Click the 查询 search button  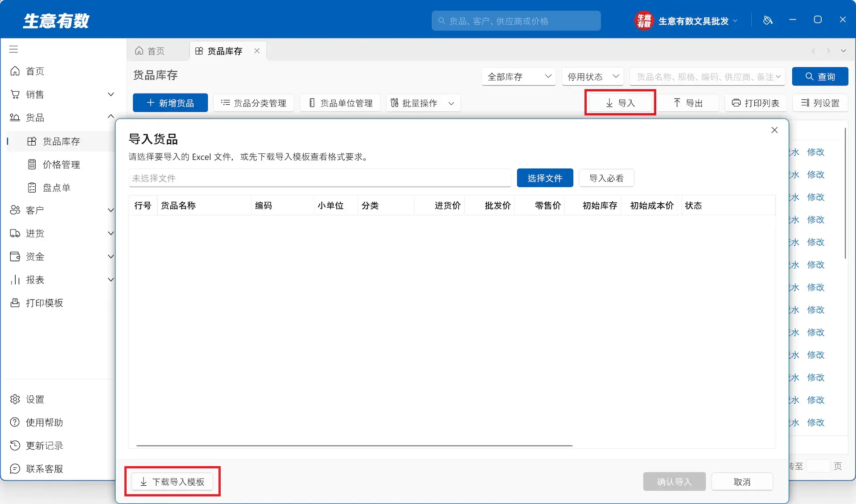820,77
